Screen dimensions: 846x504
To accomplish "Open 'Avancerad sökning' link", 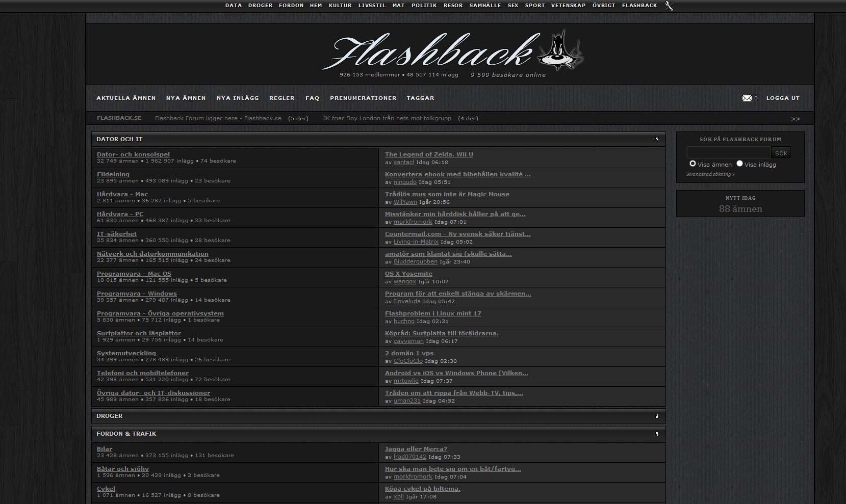I will tap(710, 174).
